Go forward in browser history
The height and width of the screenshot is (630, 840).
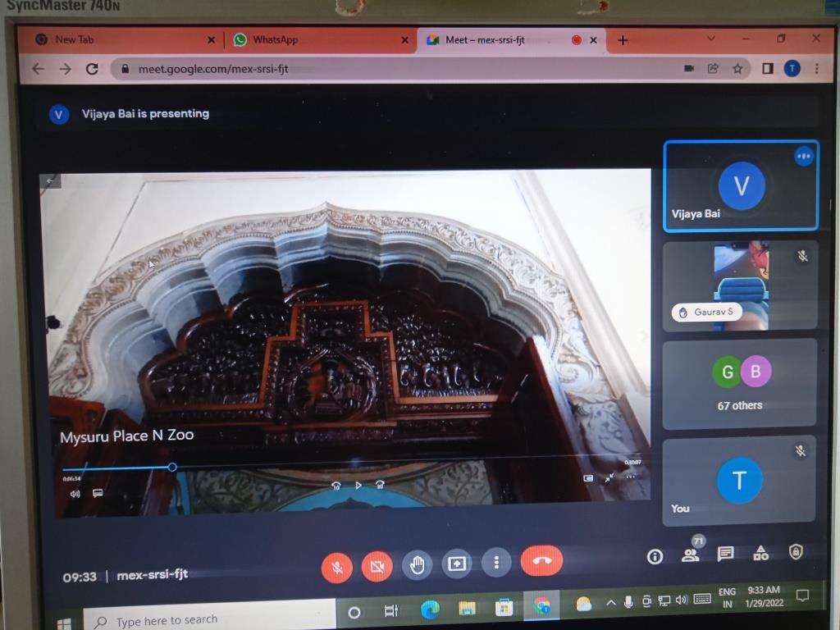click(65, 69)
